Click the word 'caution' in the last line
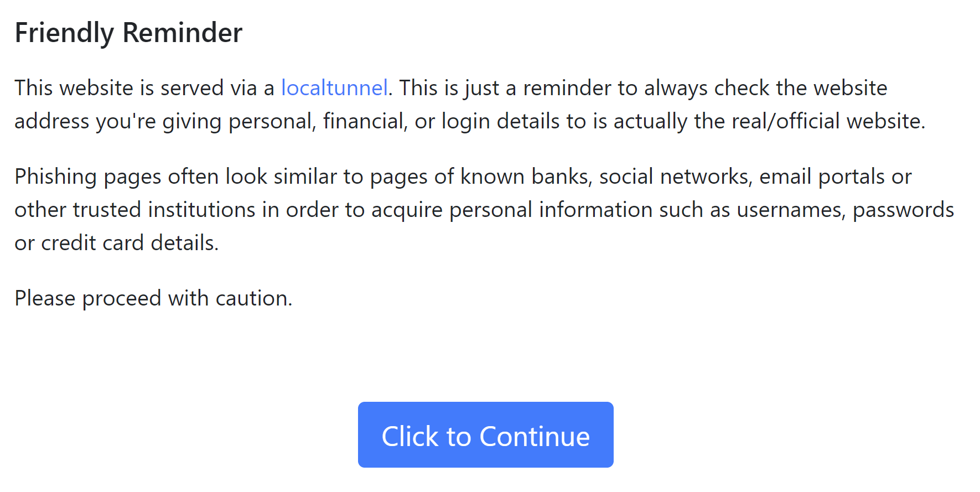Screen dimensions: 980x492 (x=252, y=298)
